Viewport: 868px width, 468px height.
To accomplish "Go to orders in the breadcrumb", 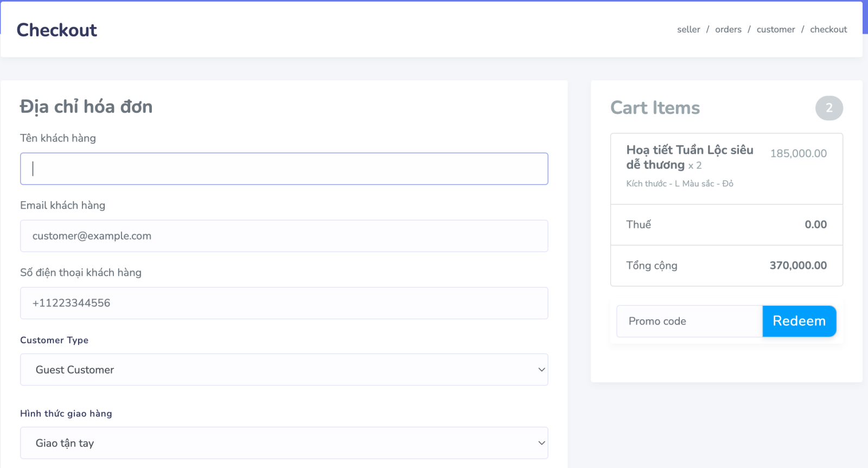I will 727,29.
